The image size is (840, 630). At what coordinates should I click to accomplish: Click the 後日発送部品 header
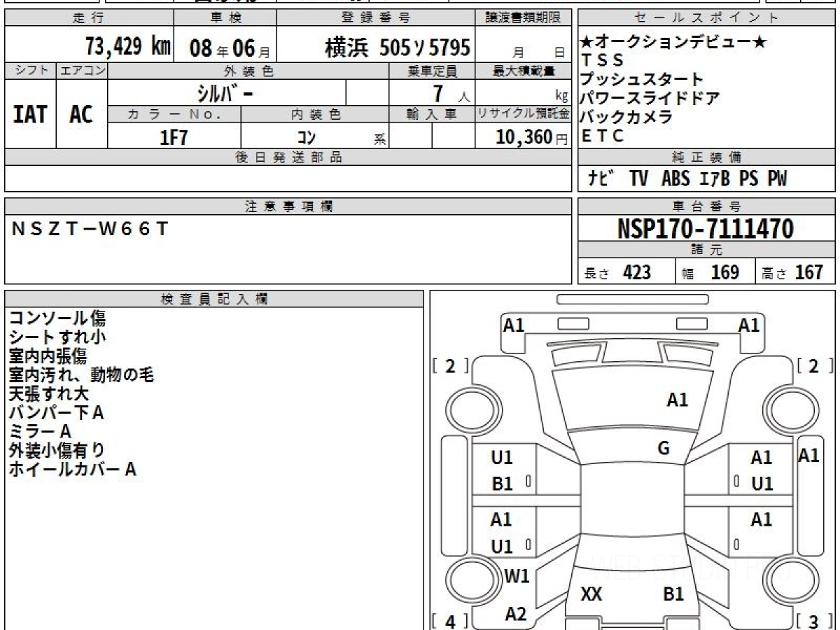[x=288, y=157]
